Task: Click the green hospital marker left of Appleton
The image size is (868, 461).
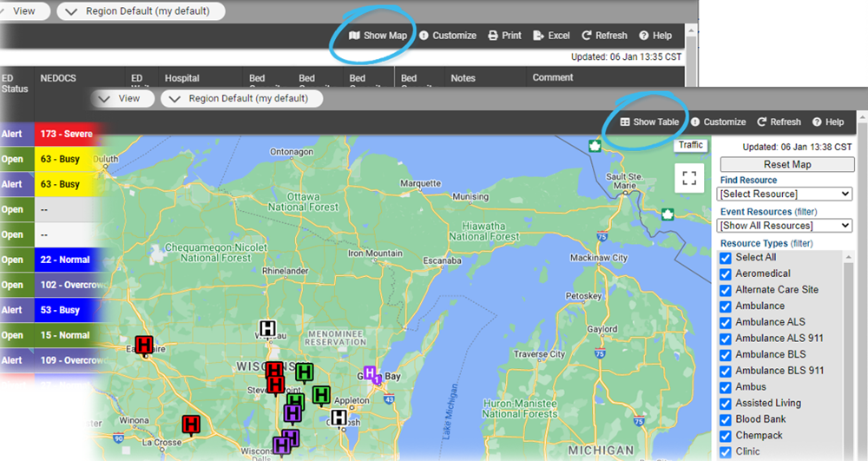Action: 321,396
